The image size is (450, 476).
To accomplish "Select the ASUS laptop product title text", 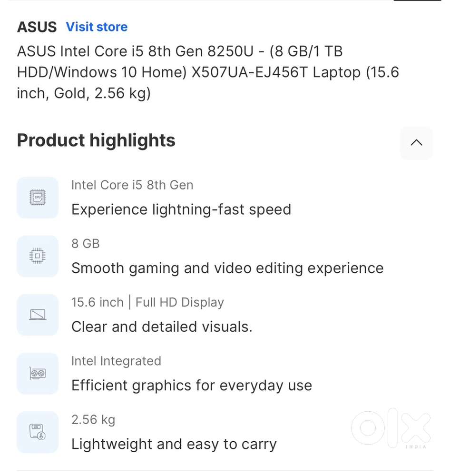I will [x=208, y=72].
